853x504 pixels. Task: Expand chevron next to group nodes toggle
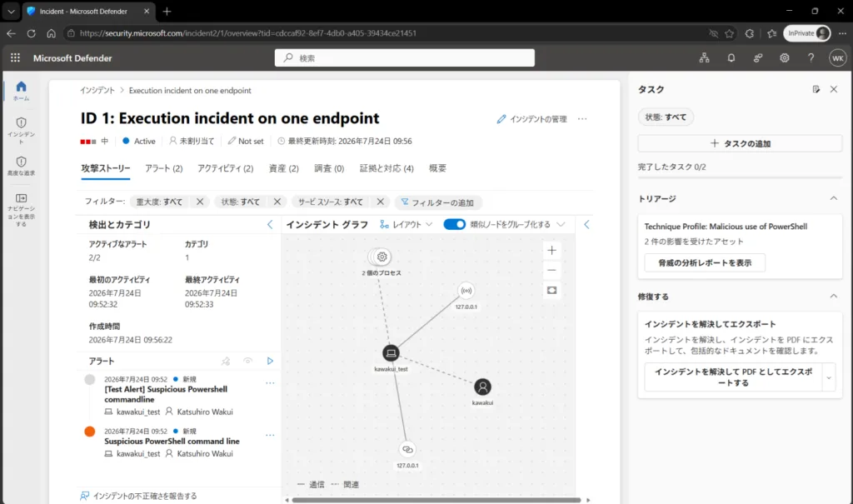pyautogui.click(x=561, y=224)
